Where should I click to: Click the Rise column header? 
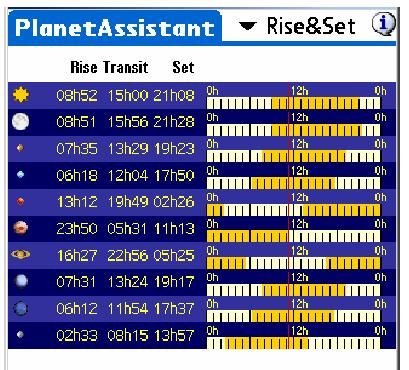click(84, 67)
